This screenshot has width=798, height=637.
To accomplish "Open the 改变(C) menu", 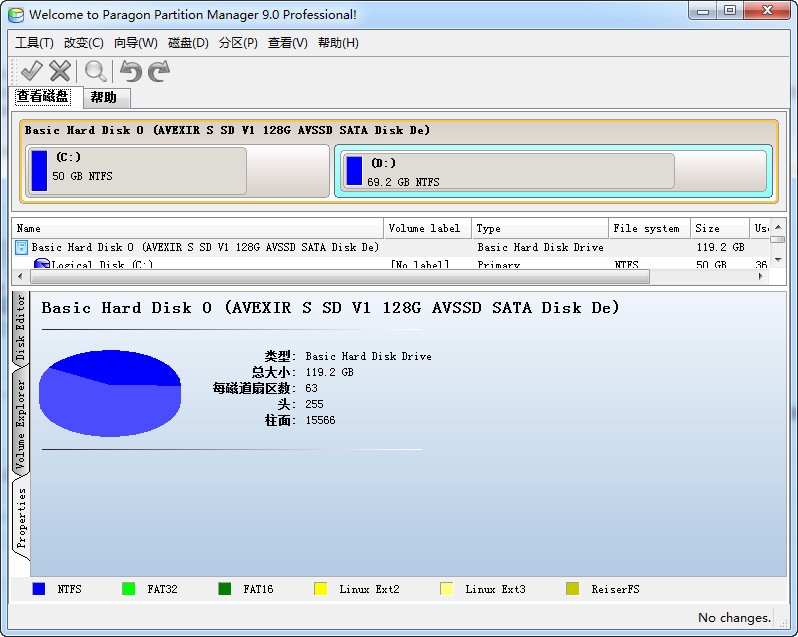I will pyautogui.click(x=83, y=43).
